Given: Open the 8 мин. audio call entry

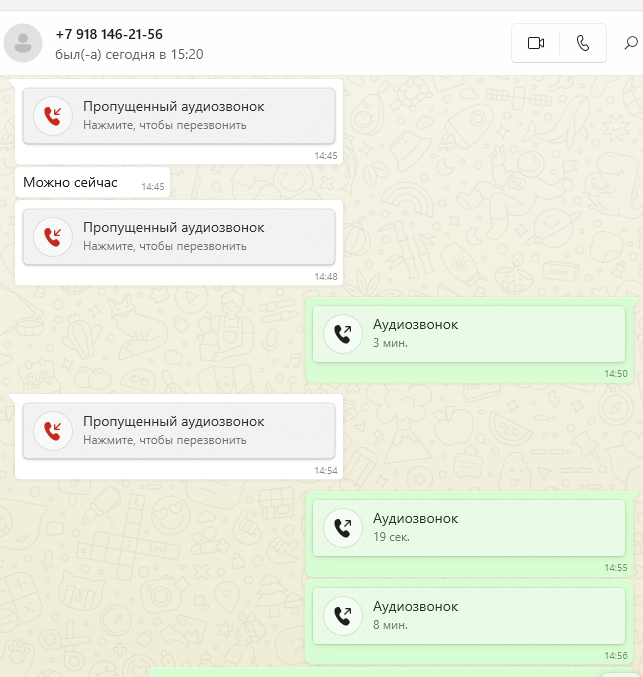Looking at the screenshot, I should (x=469, y=616).
